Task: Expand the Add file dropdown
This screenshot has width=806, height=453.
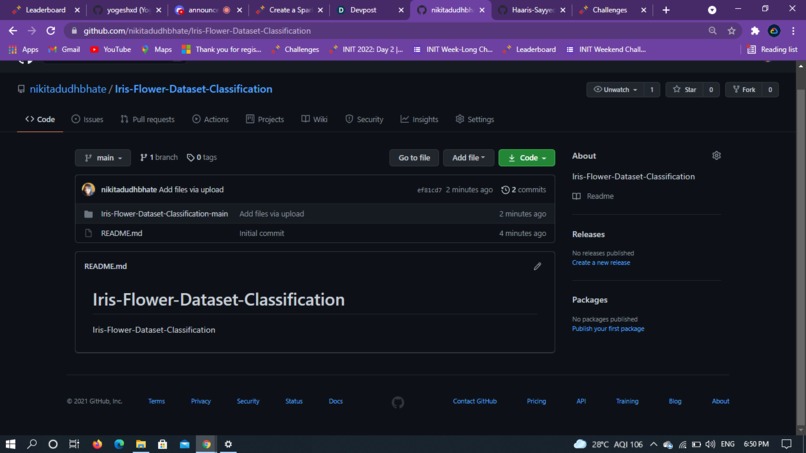Action: [468, 157]
